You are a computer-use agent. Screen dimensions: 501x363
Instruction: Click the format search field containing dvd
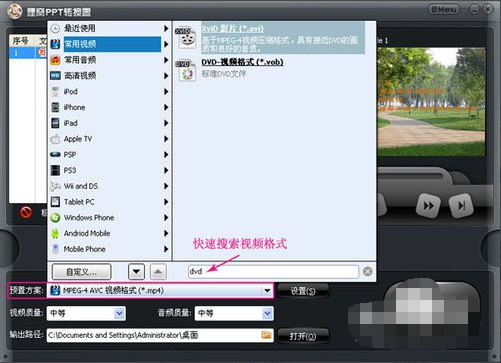tap(273, 272)
